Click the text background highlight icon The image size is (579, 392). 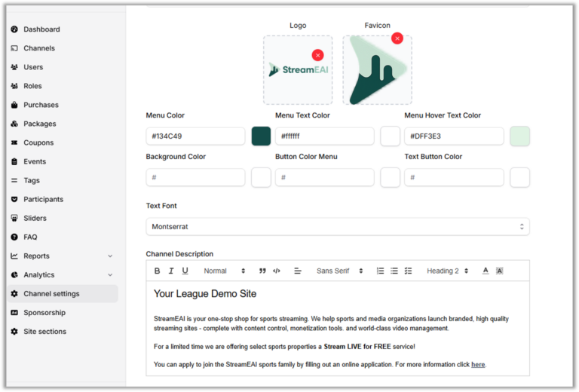[x=499, y=271]
